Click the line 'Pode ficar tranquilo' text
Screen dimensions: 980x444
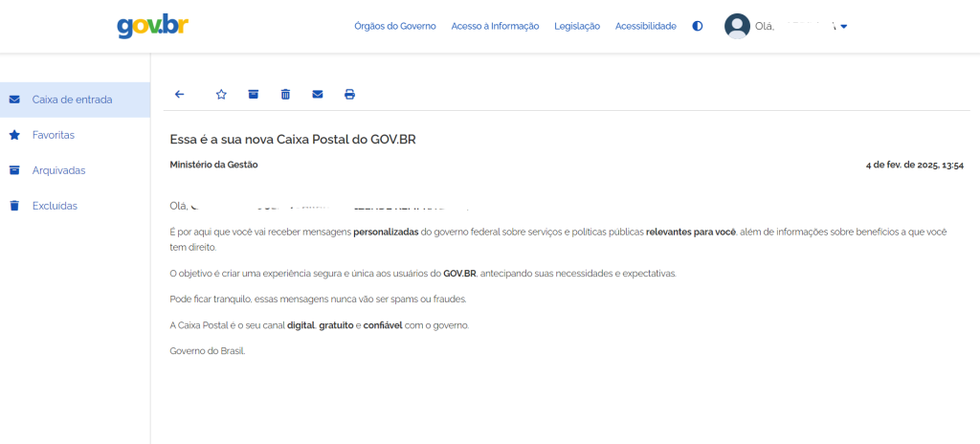[x=318, y=300]
